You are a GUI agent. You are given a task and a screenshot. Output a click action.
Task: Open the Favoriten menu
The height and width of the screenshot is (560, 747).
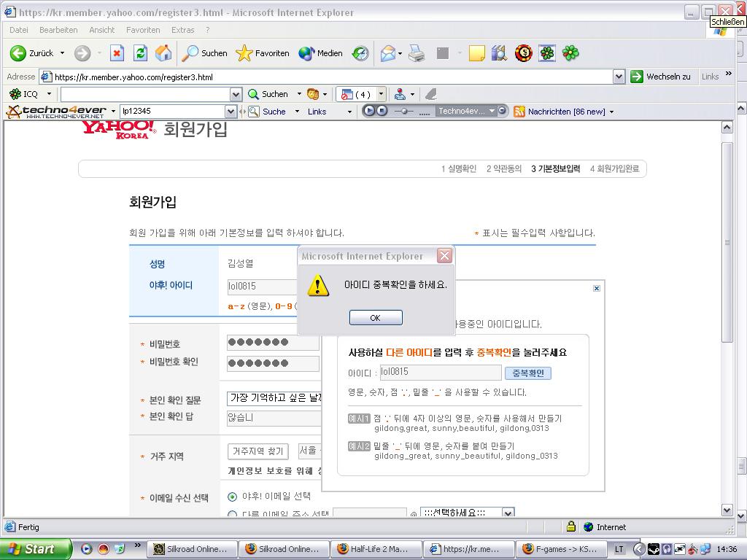[143, 30]
